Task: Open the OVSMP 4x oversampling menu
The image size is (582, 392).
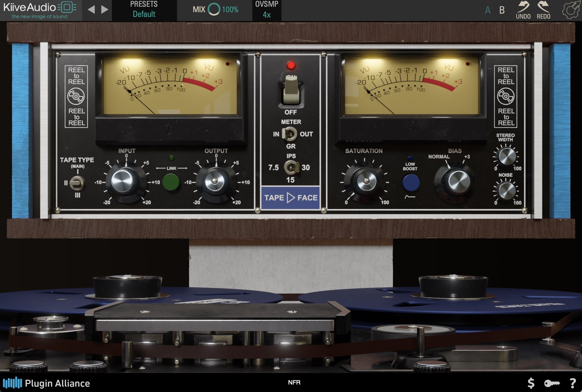Action: [x=267, y=10]
